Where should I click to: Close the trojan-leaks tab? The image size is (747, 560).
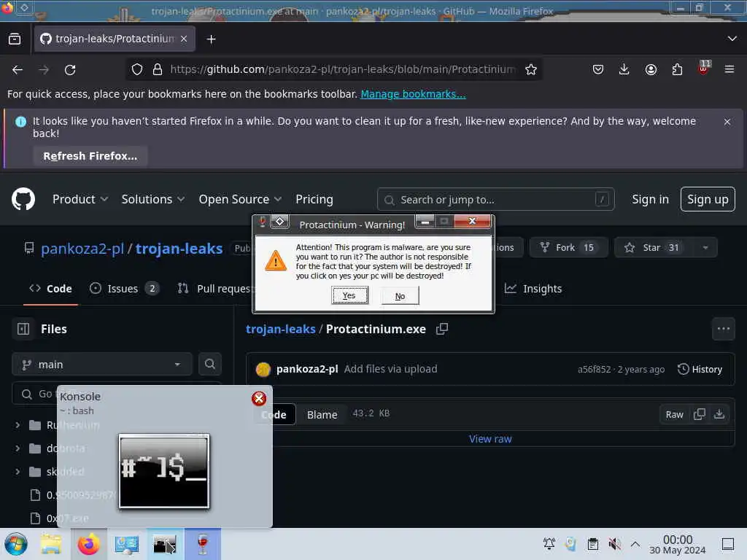[184, 39]
